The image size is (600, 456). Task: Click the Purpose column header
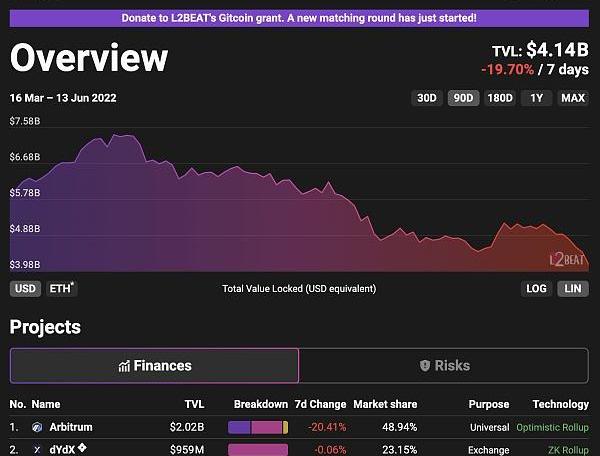[489, 404]
